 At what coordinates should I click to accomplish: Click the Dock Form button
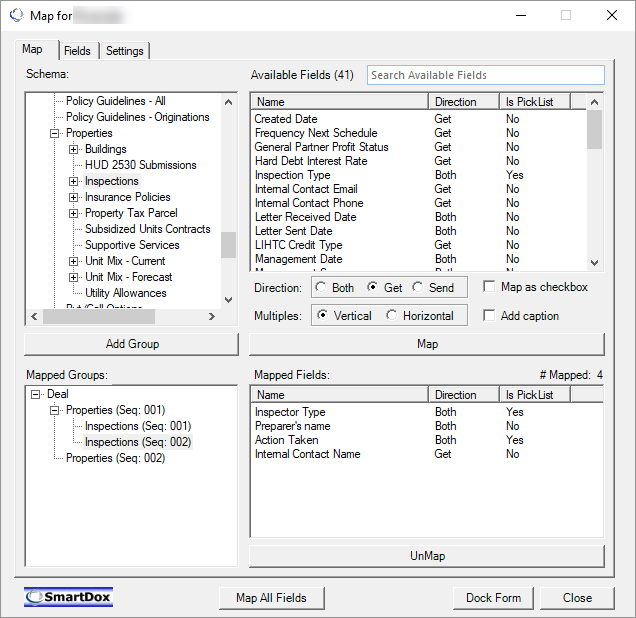(493, 598)
